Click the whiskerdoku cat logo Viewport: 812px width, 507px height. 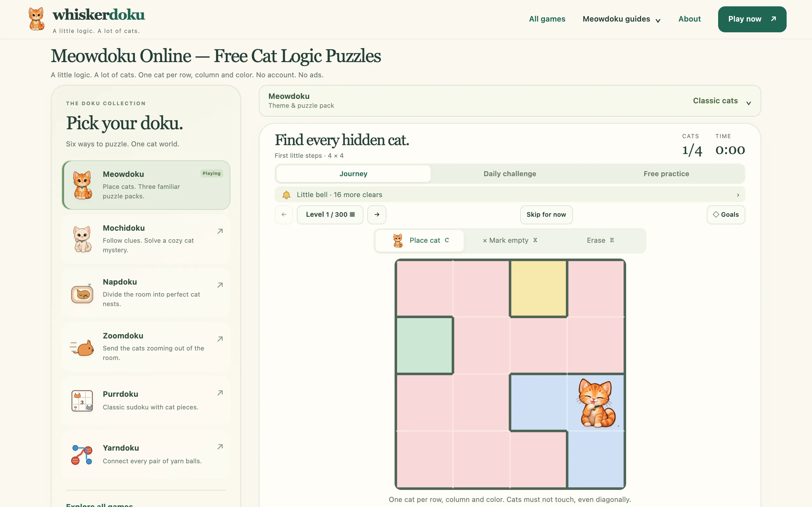pos(36,19)
